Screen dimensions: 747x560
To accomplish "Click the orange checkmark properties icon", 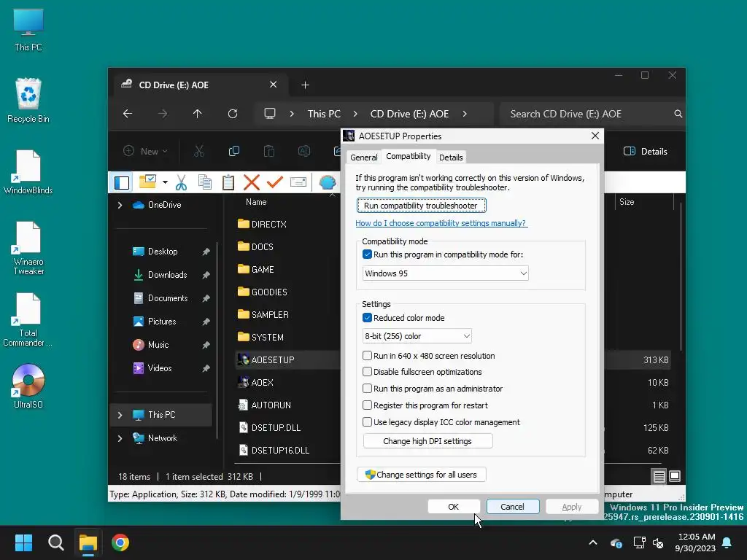I will click(275, 182).
